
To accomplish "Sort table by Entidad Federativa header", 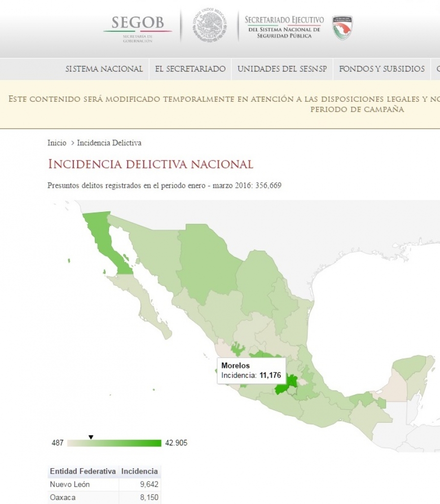I will 83,471.
